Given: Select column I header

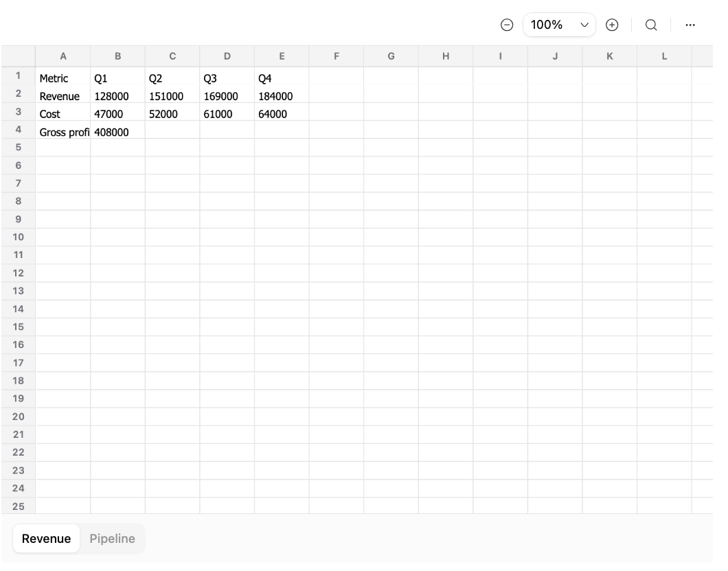Looking at the screenshot, I should pyautogui.click(x=501, y=56).
